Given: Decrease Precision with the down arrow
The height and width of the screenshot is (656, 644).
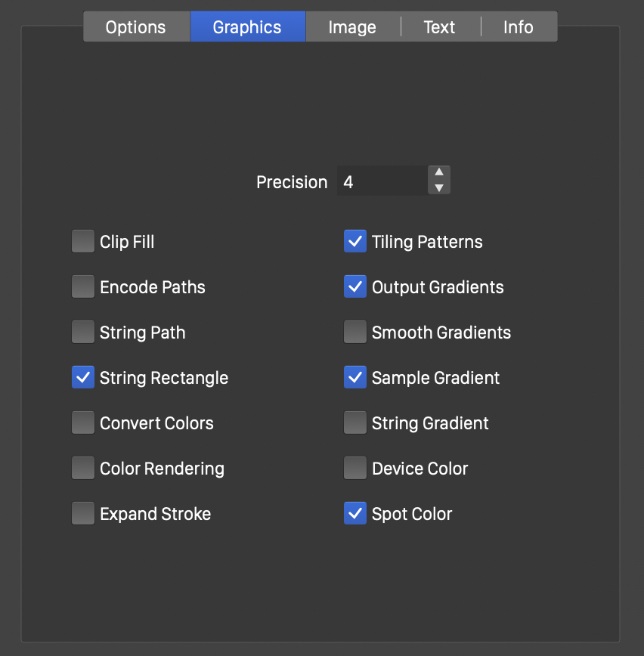Looking at the screenshot, I should click(x=439, y=188).
